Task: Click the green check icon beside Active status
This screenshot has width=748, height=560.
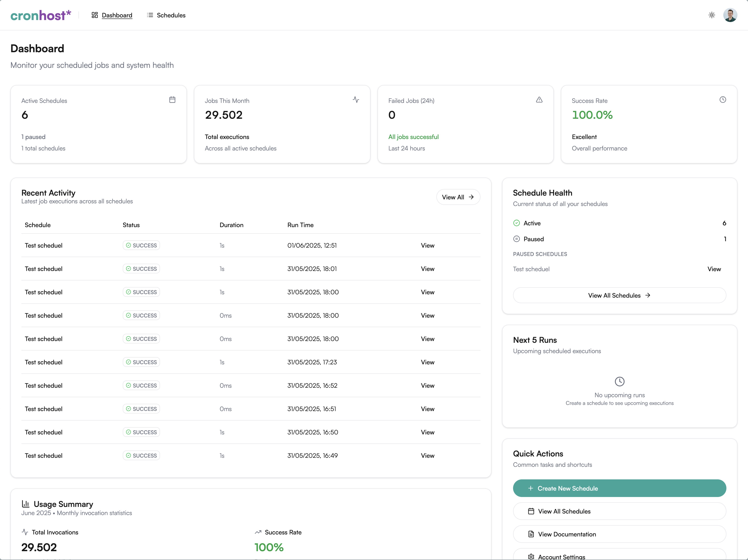Action: point(516,223)
